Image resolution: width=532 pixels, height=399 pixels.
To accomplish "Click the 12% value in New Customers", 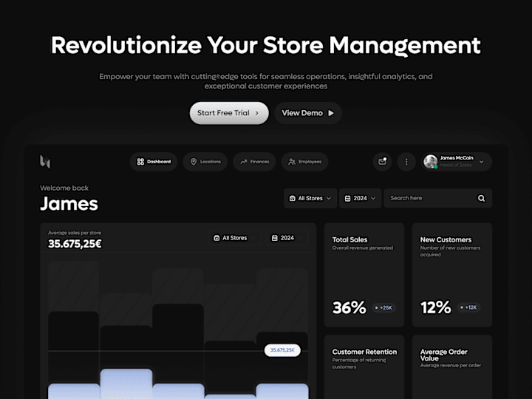I will pos(436,307).
